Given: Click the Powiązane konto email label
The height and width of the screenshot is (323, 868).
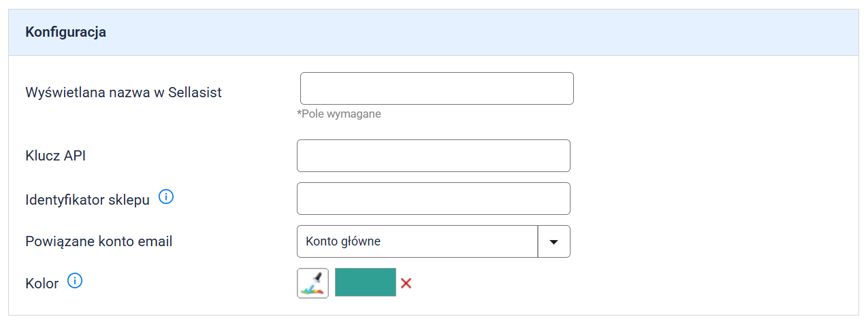Looking at the screenshot, I should (x=99, y=241).
